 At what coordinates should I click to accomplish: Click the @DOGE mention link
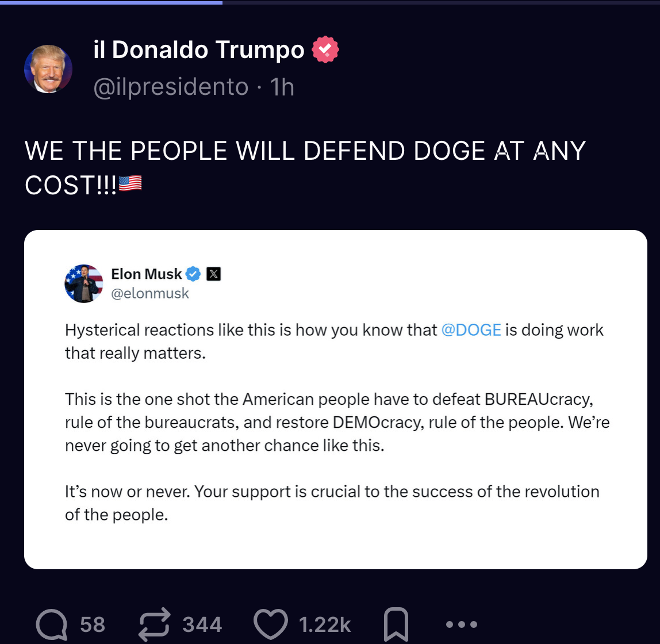point(471,330)
